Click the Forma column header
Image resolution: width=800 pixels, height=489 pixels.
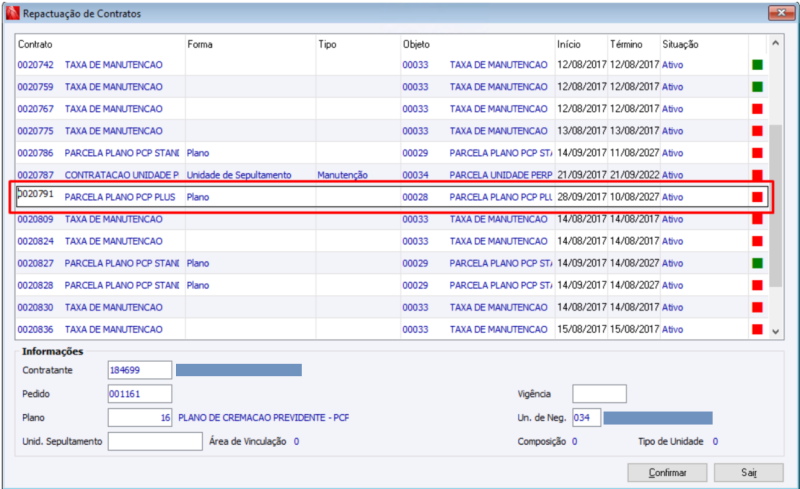point(199,44)
